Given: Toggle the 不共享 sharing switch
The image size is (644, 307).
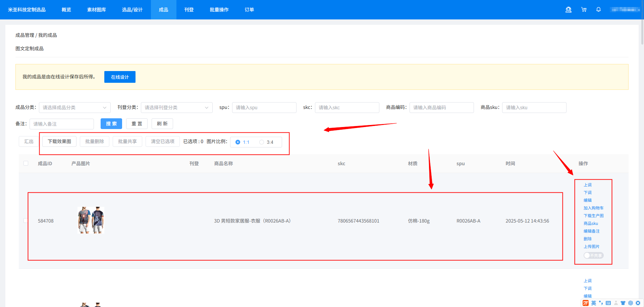Looking at the screenshot, I should pyautogui.click(x=593, y=255).
